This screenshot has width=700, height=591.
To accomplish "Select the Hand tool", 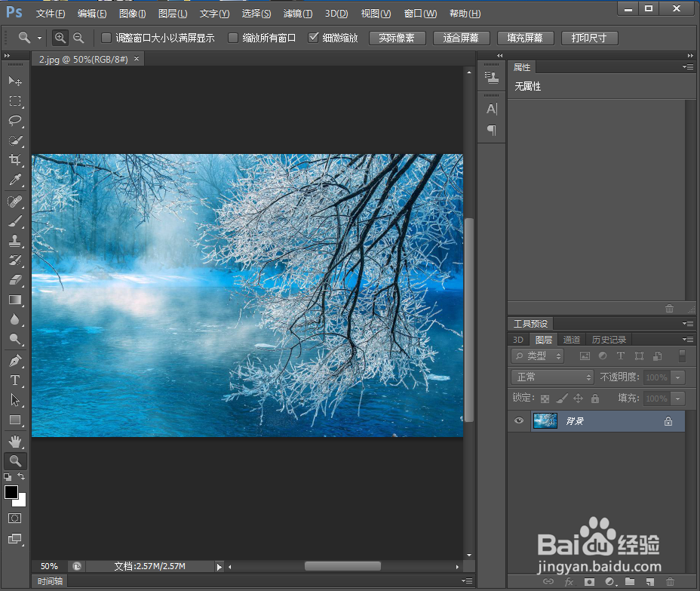I will click(15, 442).
